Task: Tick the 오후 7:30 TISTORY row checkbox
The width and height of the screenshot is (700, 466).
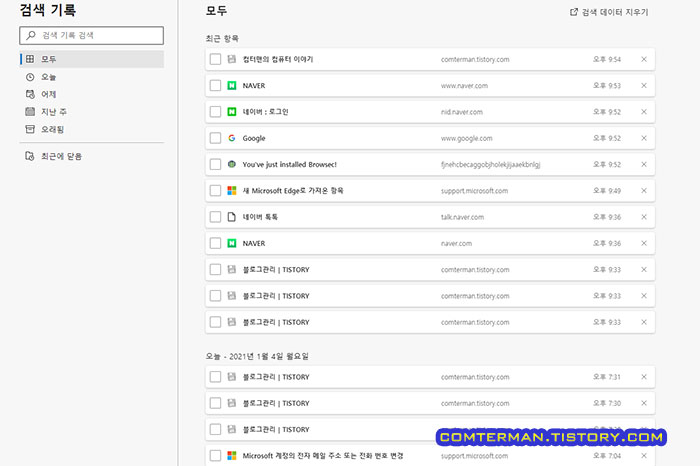Action: (x=215, y=403)
